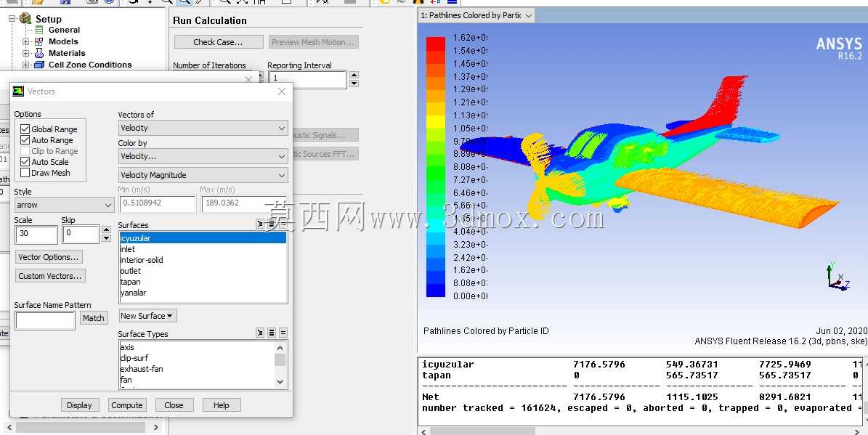868x435 pixels.
Task: Select clip-surf in Surface Types list
Action: point(197,358)
